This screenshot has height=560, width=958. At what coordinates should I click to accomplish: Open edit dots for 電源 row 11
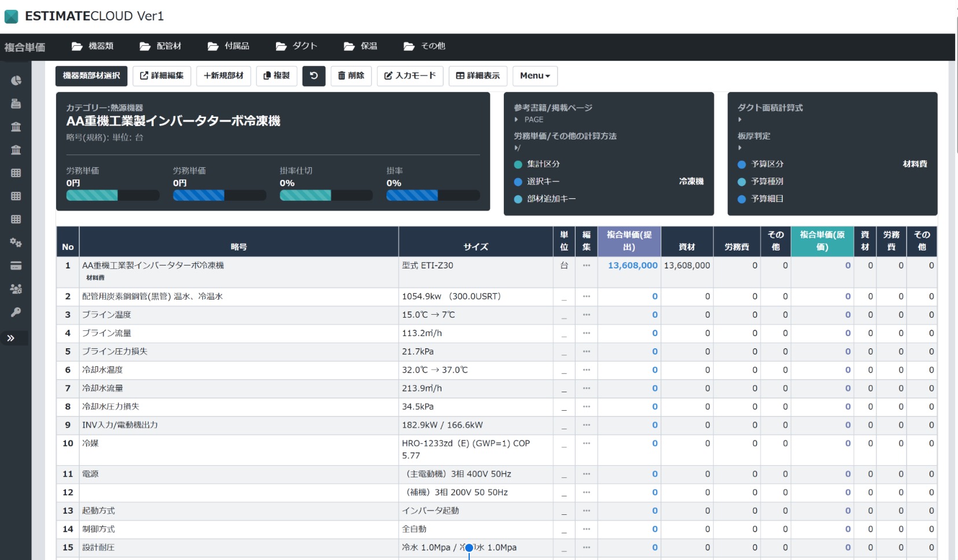[x=587, y=474]
